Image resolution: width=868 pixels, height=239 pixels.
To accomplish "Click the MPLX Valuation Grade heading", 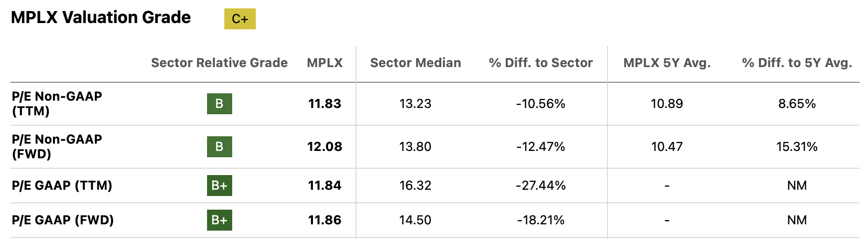I will click(101, 17).
